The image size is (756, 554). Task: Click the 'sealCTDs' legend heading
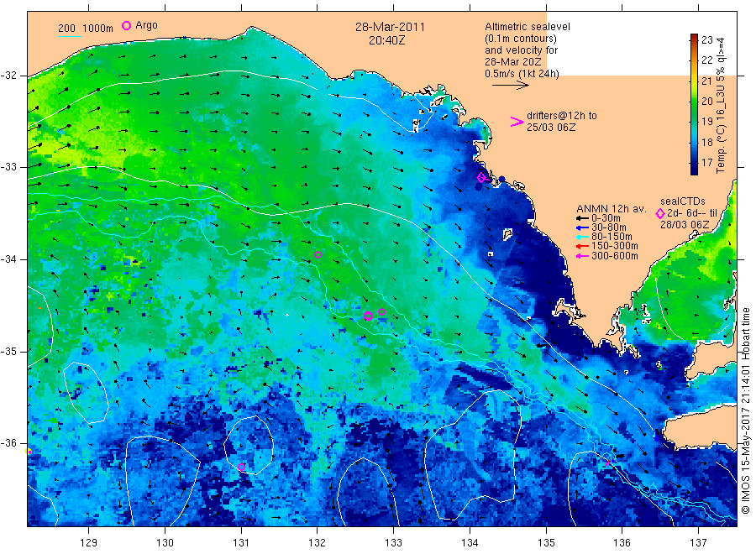pyautogui.click(x=682, y=201)
